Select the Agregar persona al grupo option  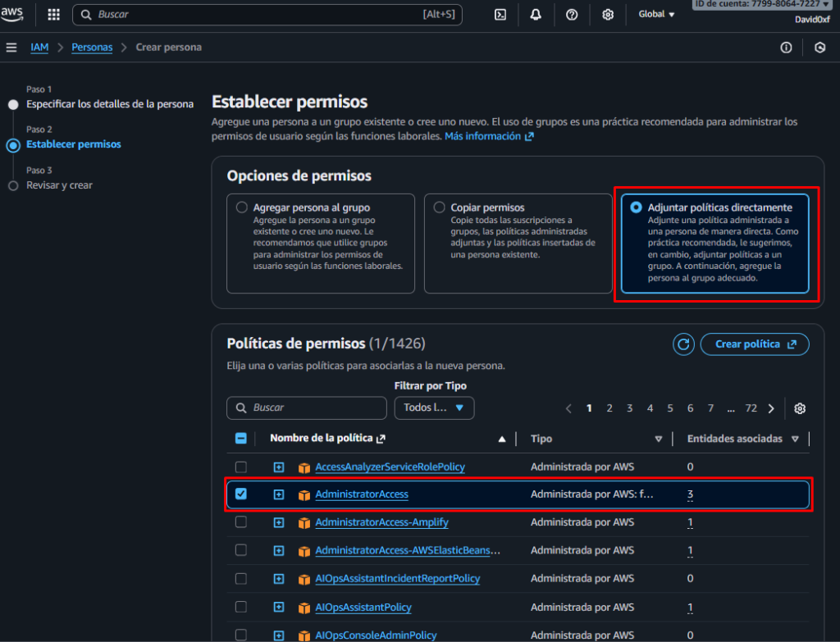point(242,207)
